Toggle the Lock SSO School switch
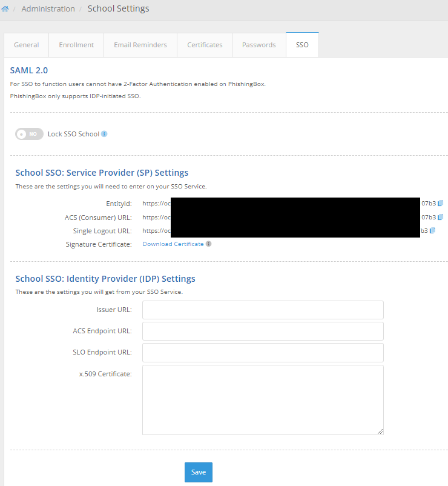448x486 pixels. click(29, 134)
